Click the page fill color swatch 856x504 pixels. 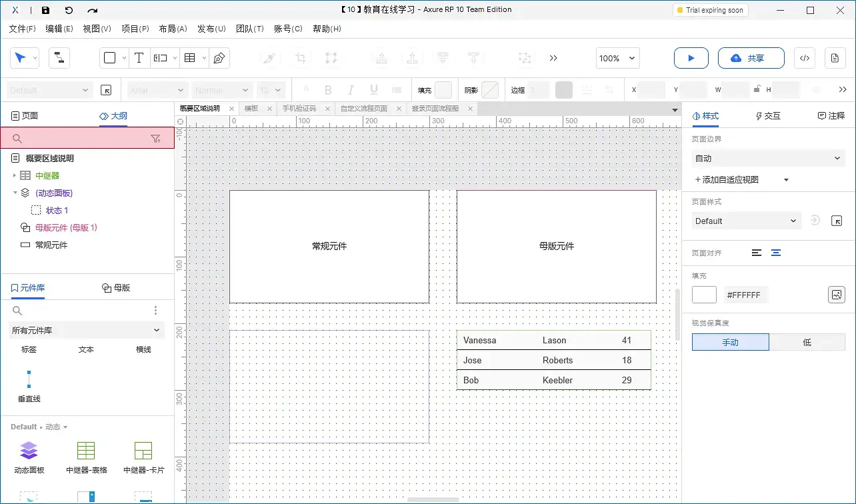coord(704,295)
